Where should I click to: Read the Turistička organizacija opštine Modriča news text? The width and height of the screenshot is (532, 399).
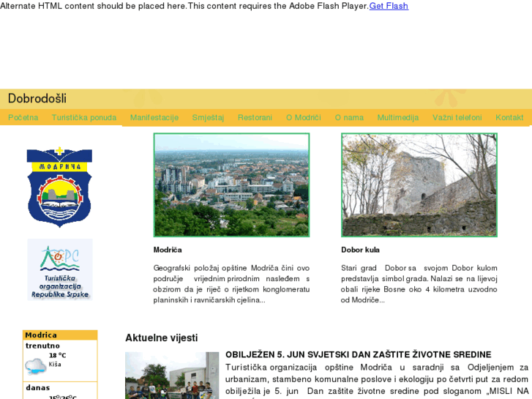377,381
